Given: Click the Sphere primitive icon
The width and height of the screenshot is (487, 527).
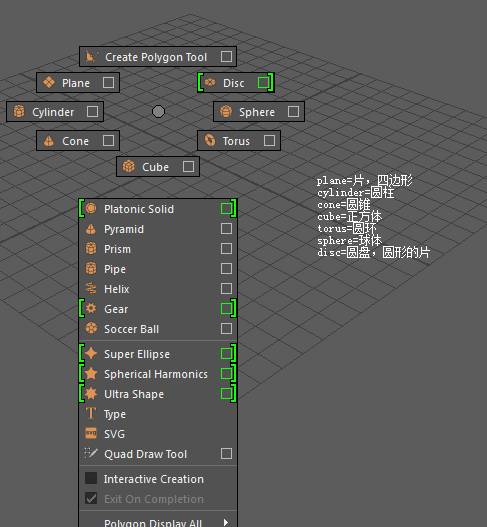Looking at the screenshot, I should click(226, 111).
